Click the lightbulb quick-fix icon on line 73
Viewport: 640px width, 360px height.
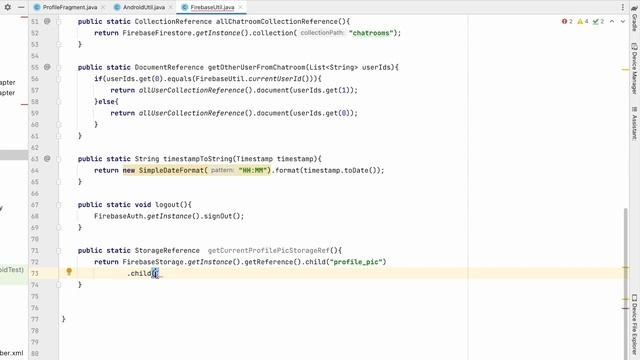(x=69, y=271)
